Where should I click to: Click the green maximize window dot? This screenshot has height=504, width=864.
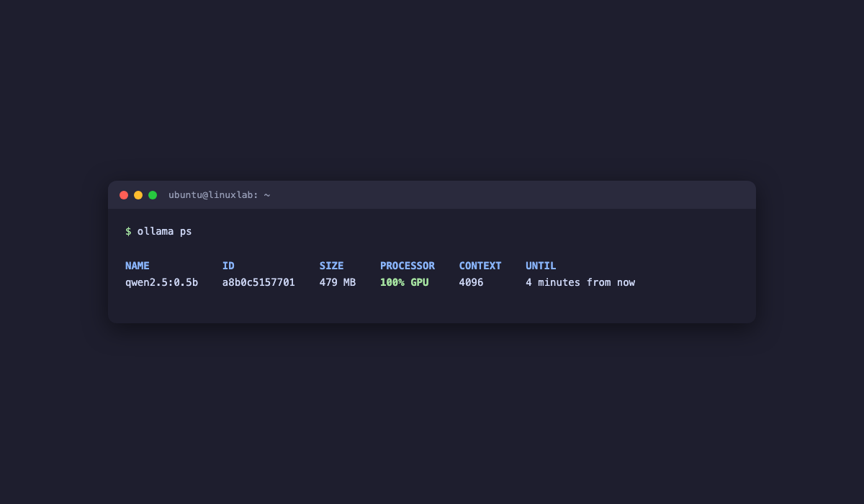[x=153, y=195]
